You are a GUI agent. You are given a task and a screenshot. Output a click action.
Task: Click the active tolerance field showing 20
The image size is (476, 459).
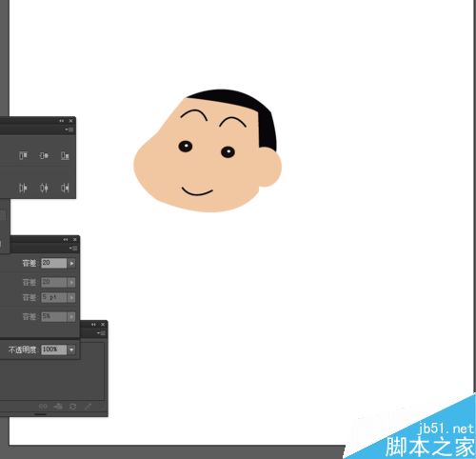tap(53, 263)
